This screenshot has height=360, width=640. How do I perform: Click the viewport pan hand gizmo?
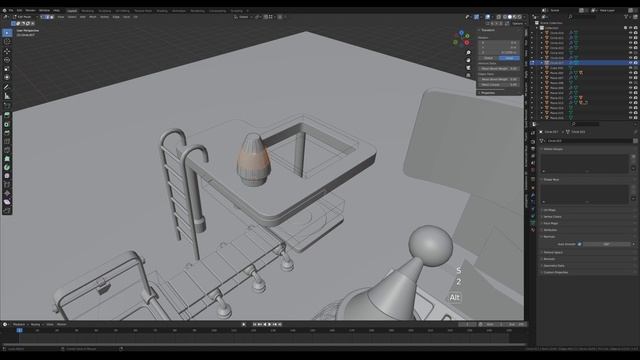(x=468, y=60)
